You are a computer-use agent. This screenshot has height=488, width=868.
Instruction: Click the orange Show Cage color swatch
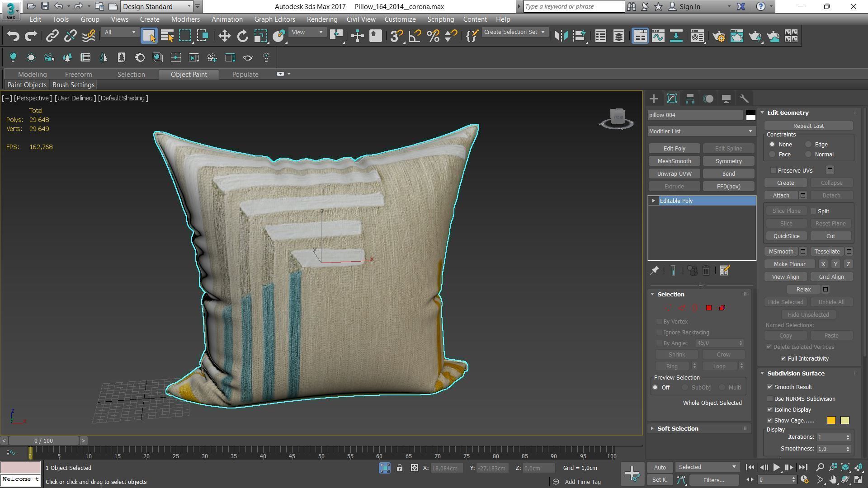coord(831,421)
